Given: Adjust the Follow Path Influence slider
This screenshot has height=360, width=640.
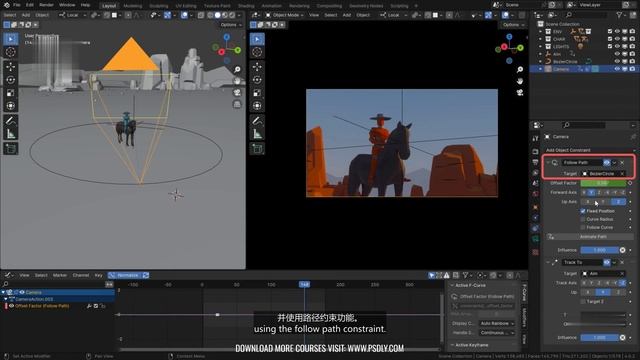Looking at the screenshot, I should coord(599,250).
